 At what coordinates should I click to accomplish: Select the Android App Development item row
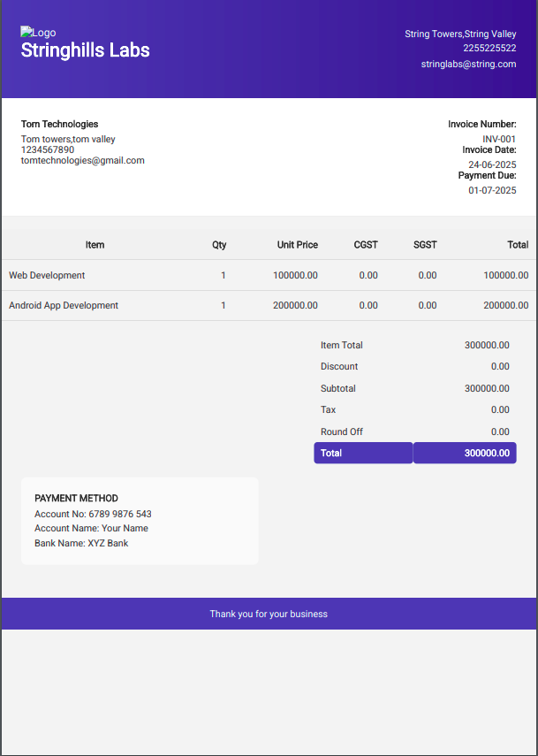64,306
